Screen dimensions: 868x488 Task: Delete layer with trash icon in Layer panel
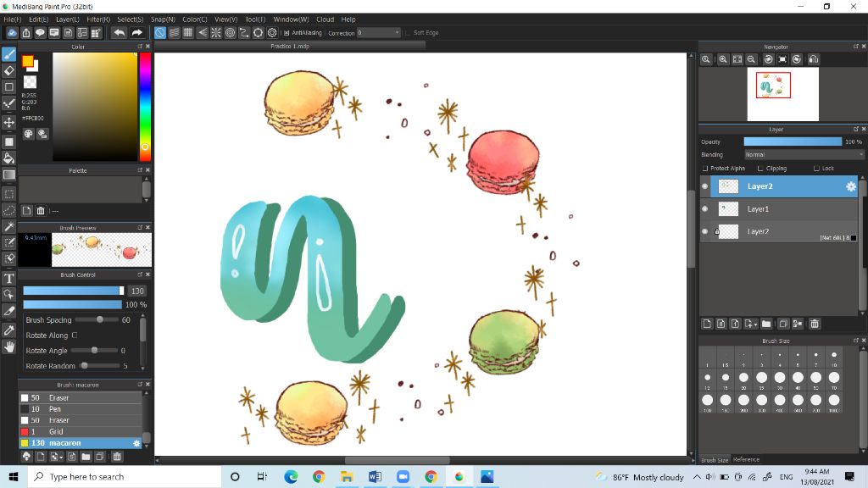[x=815, y=324]
